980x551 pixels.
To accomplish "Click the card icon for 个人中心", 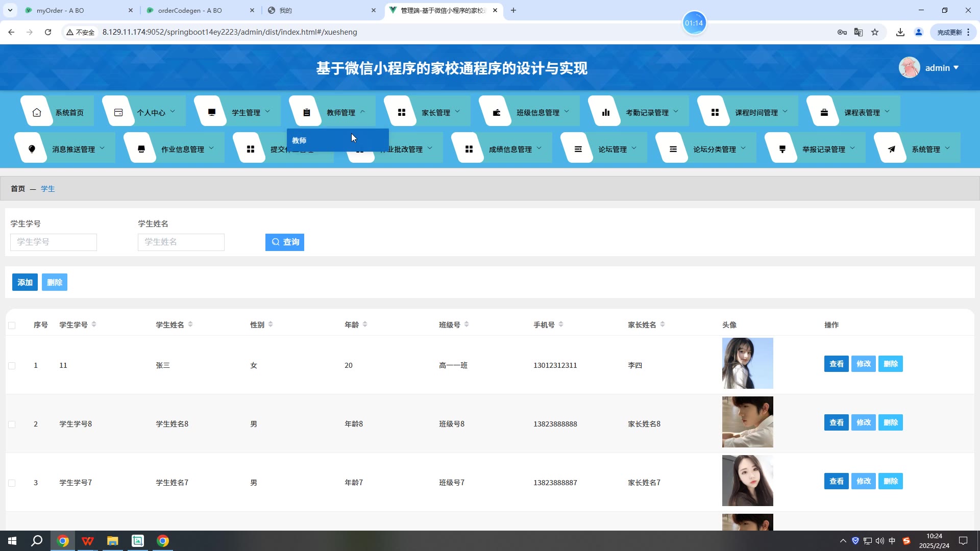I will click(118, 112).
